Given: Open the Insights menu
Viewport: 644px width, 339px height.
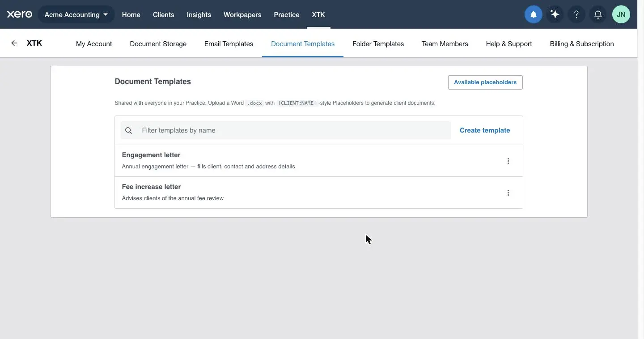Looking at the screenshot, I should pyautogui.click(x=199, y=14).
